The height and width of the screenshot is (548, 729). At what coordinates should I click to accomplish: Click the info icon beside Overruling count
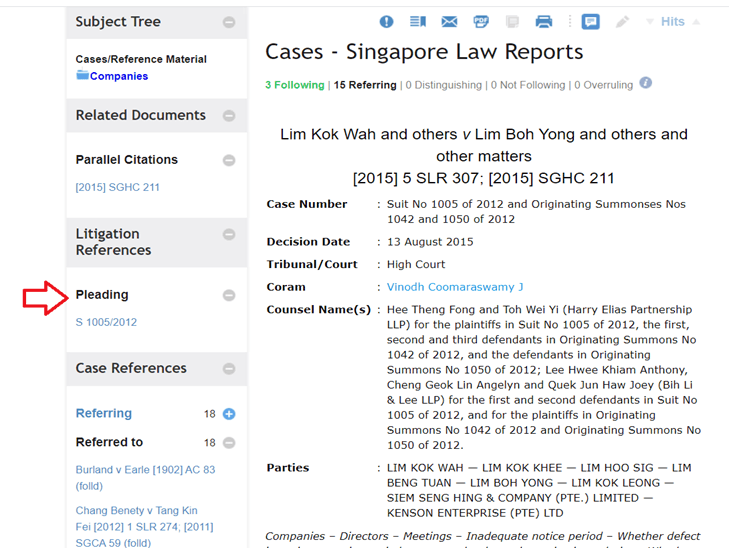coord(645,83)
